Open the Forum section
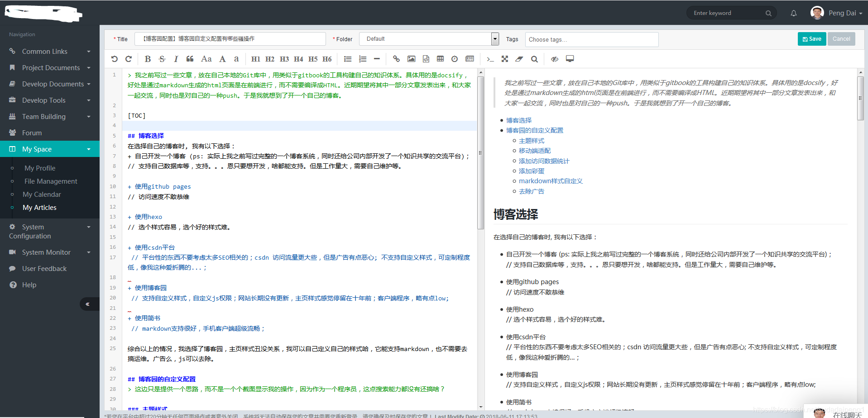 [x=32, y=133]
